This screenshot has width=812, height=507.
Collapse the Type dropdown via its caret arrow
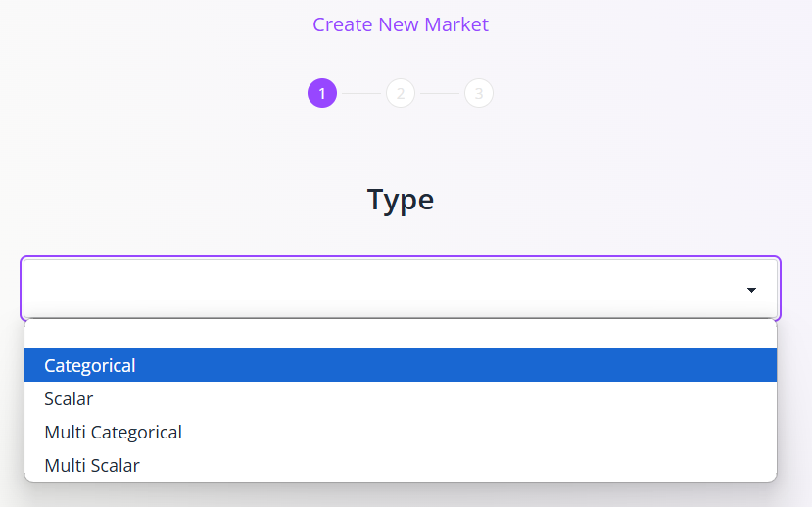[x=751, y=290]
